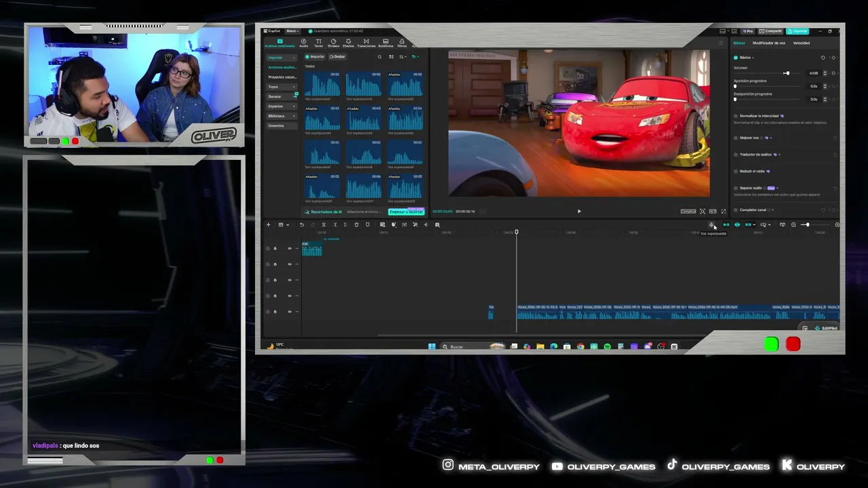Click the undo arrow in timeline toolbar
This screenshot has height=488, width=868.
tap(302, 224)
